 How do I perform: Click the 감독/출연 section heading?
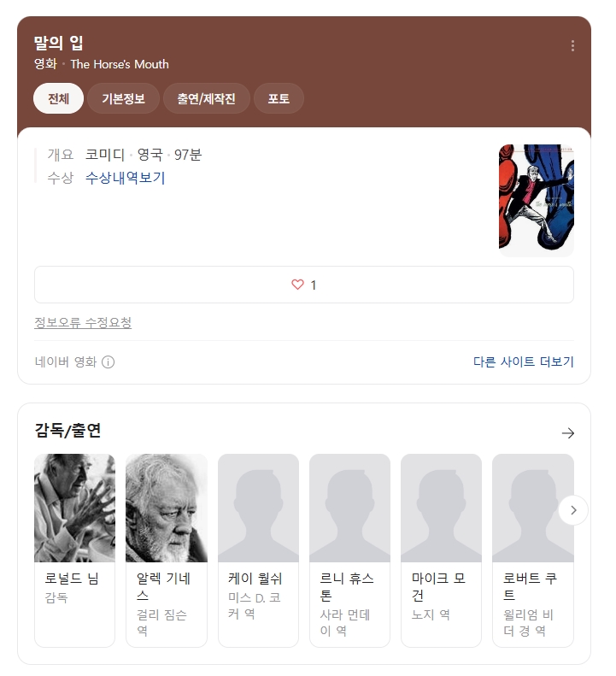pyautogui.click(x=67, y=430)
